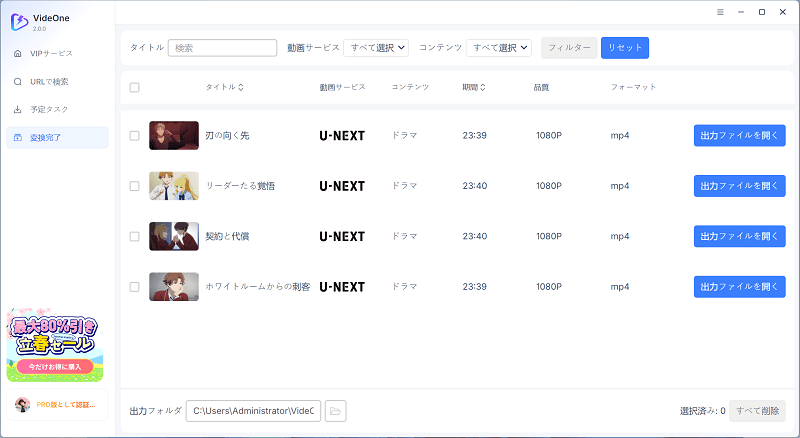Click duration 23:39 in 刃の向く先 row
Screen dimensions: 800x438
(474, 136)
